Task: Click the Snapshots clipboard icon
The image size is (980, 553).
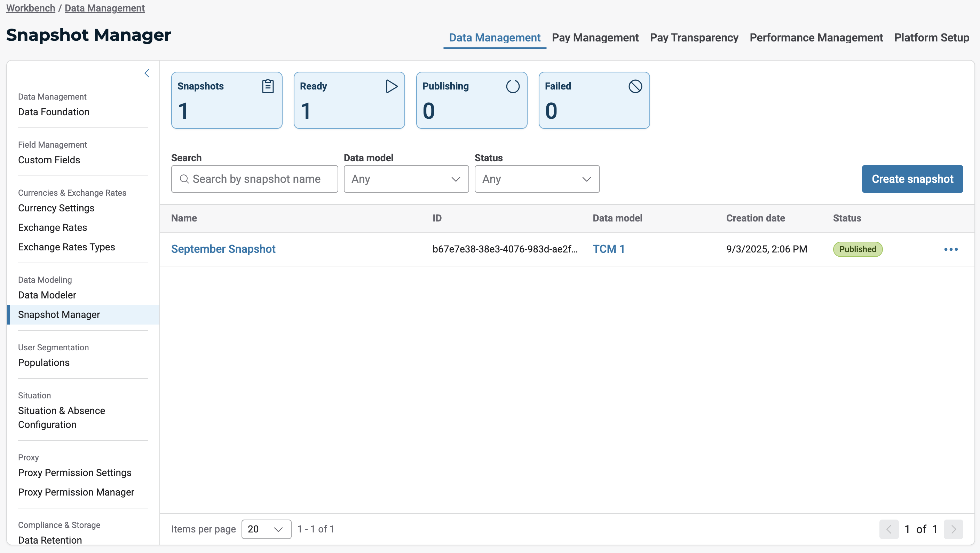Action: pyautogui.click(x=268, y=86)
